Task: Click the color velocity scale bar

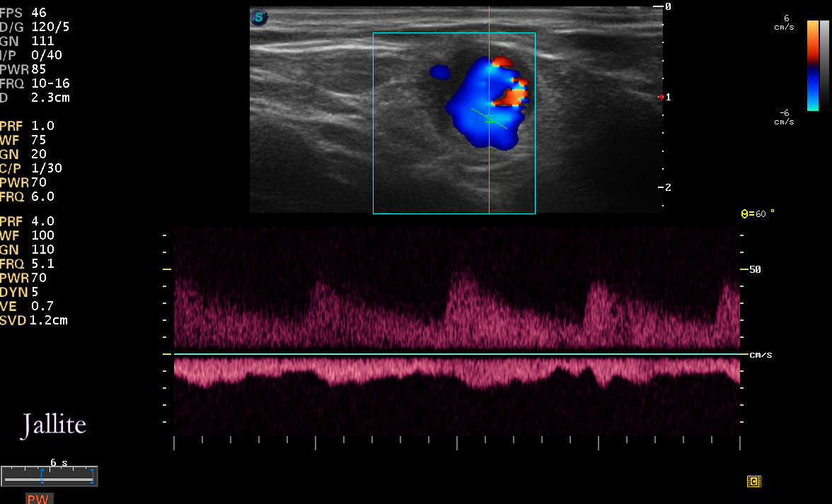Action: 812,66
